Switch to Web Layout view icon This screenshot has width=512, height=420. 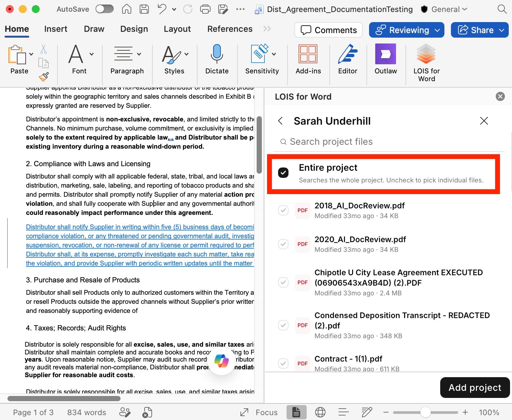point(320,412)
